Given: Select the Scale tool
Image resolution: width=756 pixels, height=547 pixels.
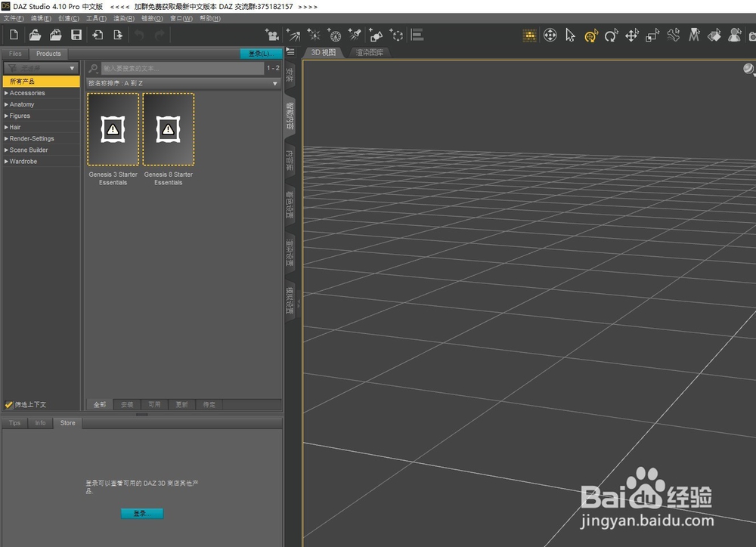Looking at the screenshot, I should pyautogui.click(x=652, y=36).
